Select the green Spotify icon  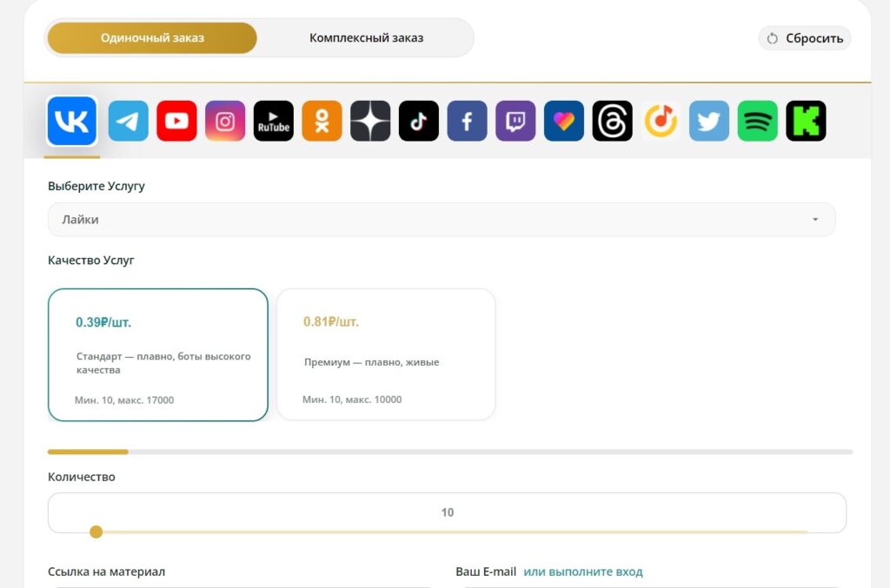pyautogui.click(x=758, y=121)
